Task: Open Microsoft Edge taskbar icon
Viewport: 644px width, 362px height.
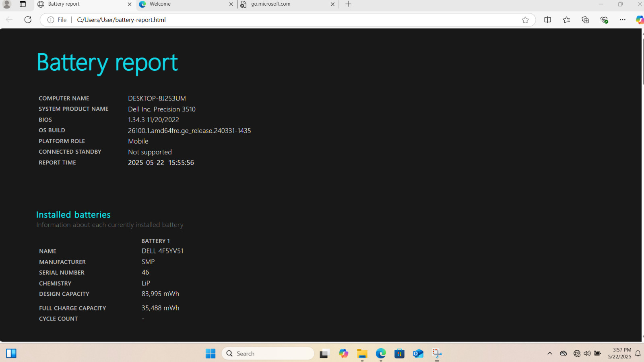Action: click(x=381, y=353)
